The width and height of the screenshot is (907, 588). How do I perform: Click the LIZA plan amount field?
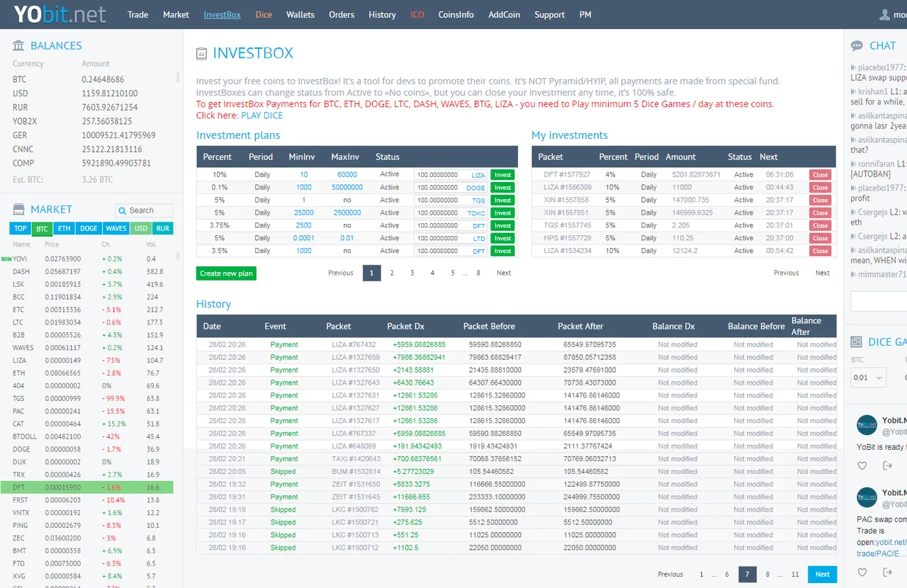point(451,175)
